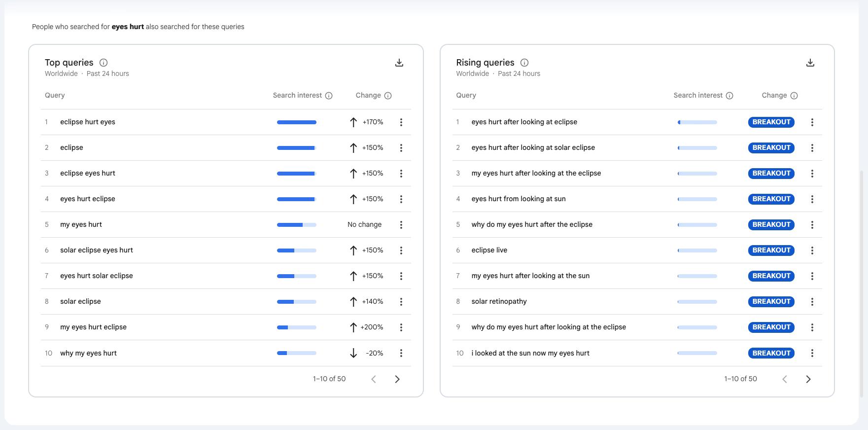
Task: Open more options for 'solar eclipse eyes hurt'
Action: (401, 251)
